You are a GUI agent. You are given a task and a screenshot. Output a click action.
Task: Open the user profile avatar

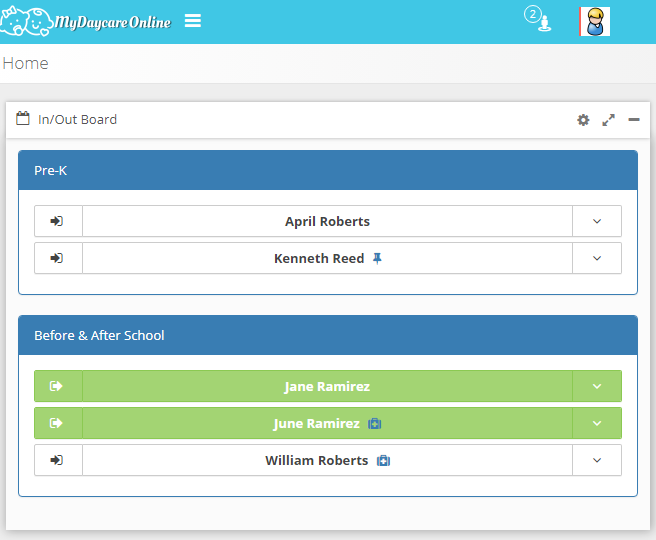coord(595,22)
